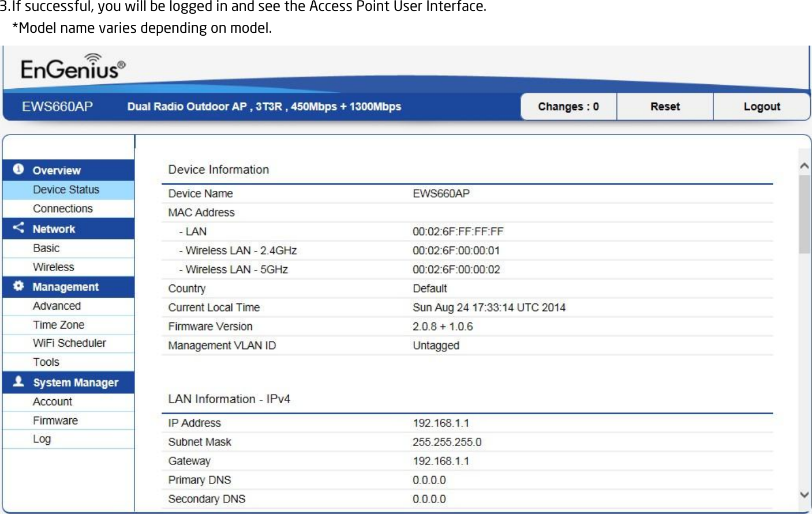812x514 pixels.
Task: Click the Wireless LAN - 2.4GHz label
Action: [238, 251]
